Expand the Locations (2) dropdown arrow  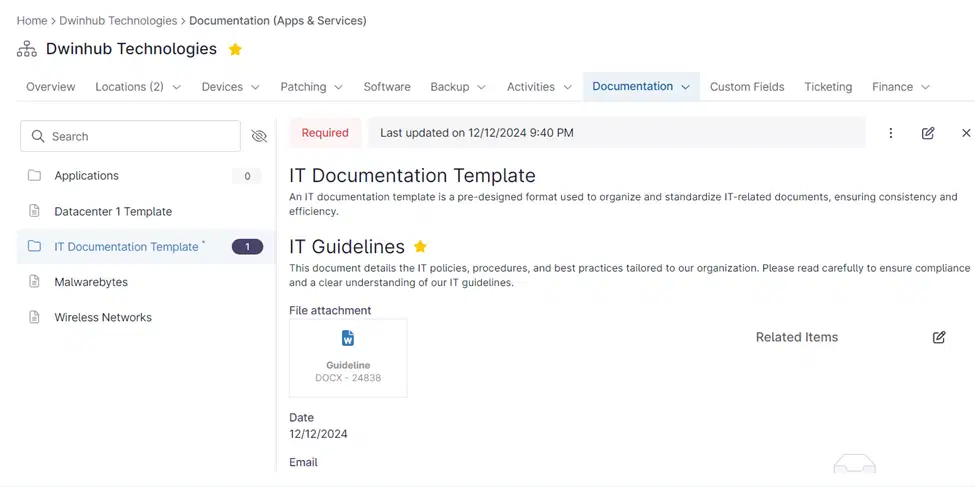point(177,87)
